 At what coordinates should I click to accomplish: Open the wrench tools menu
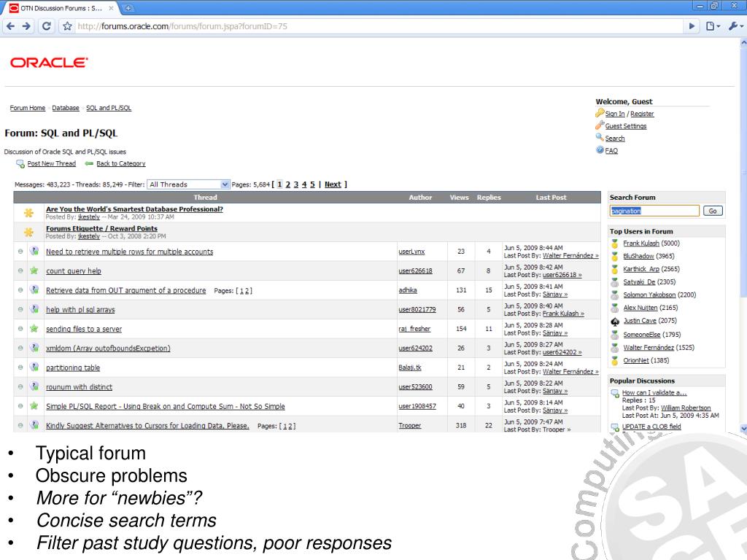(x=735, y=26)
